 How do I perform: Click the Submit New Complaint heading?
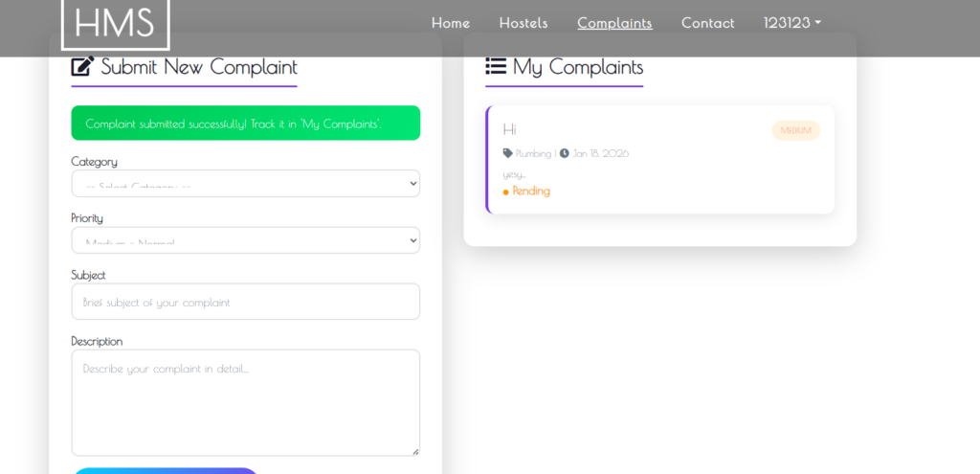point(199,66)
